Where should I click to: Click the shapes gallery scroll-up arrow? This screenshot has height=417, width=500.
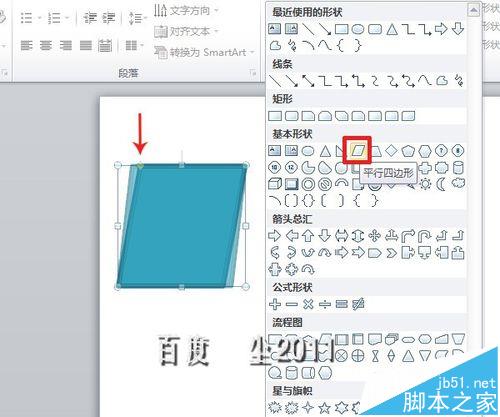coord(473,10)
